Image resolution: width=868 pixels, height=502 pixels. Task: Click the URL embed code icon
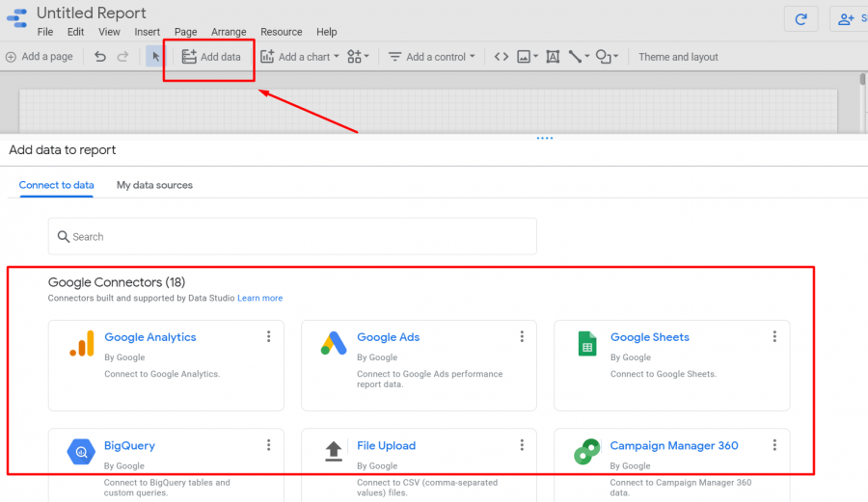tap(501, 57)
